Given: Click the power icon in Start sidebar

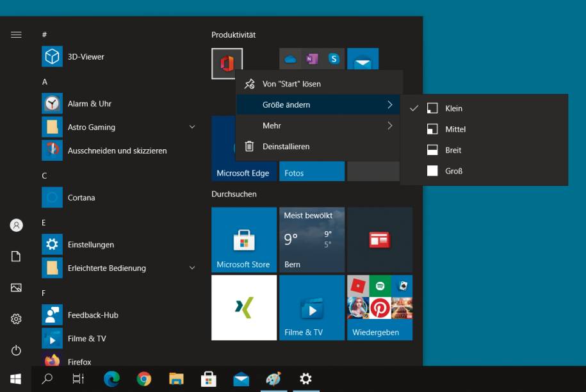Looking at the screenshot, I should click(x=16, y=350).
